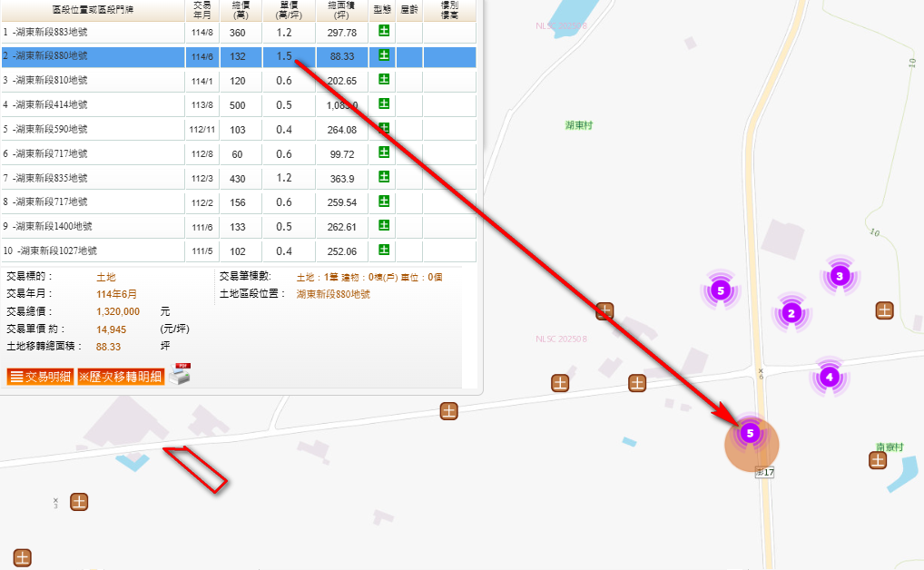924x570 pixels.
Task: Select row 1 湖東新段883地號
Action: coord(91,33)
